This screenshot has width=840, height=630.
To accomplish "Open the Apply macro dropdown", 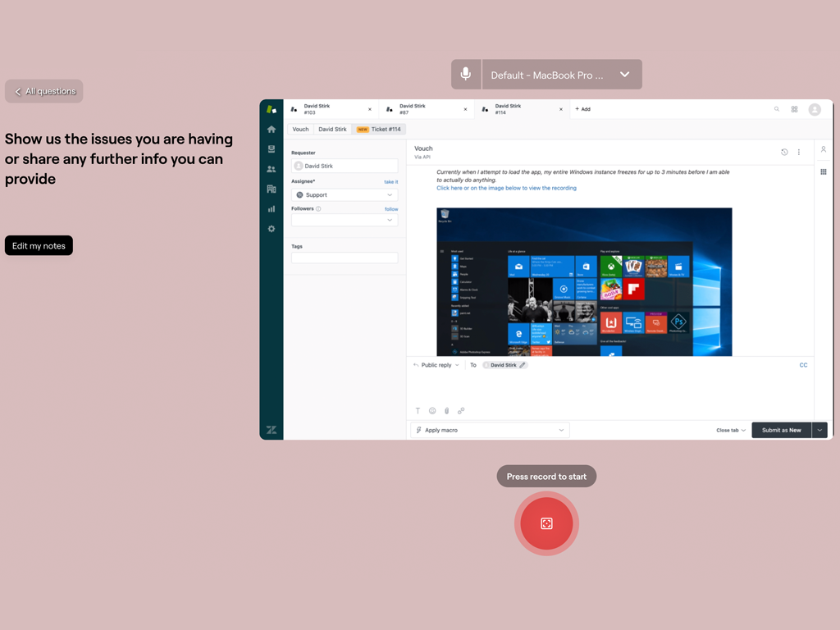I will coord(490,430).
